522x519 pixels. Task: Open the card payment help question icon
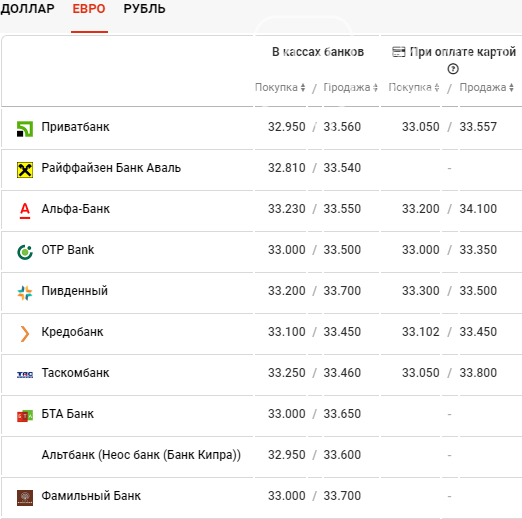453,69
